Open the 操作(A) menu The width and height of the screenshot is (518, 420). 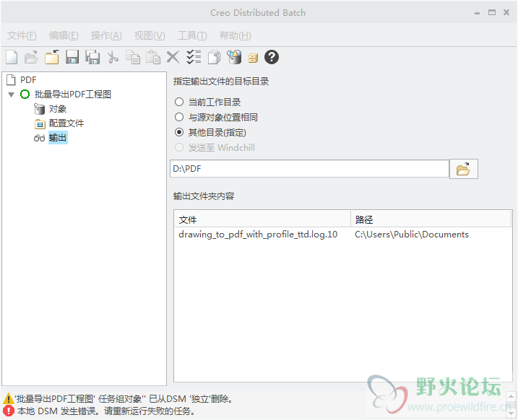tap(106, 35)
